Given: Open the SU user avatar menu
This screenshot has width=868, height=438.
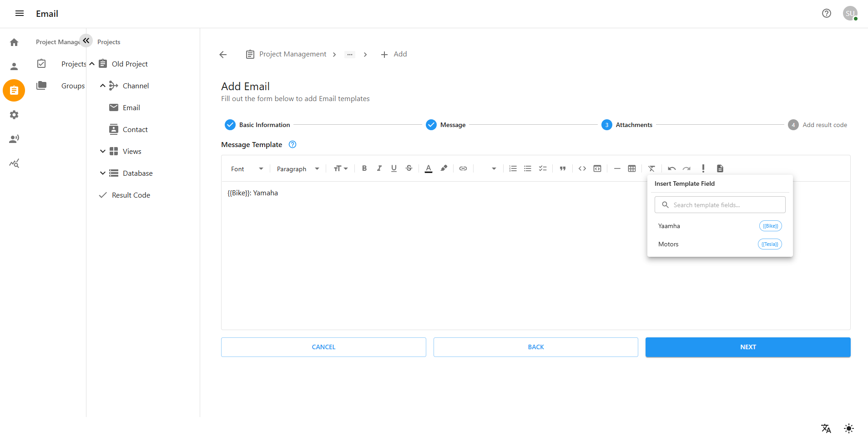Looking at the screenshot, I should pyautogui.click(x=850, y=14).
